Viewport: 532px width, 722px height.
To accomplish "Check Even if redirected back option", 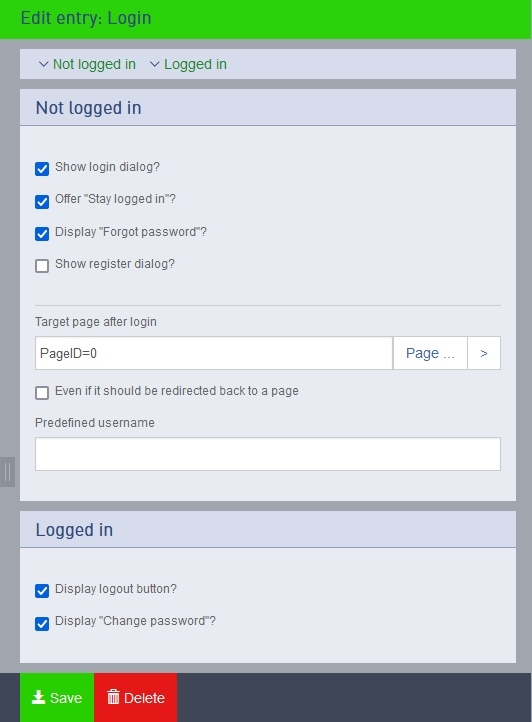I will pyautogui.click(x=42, y=393).
